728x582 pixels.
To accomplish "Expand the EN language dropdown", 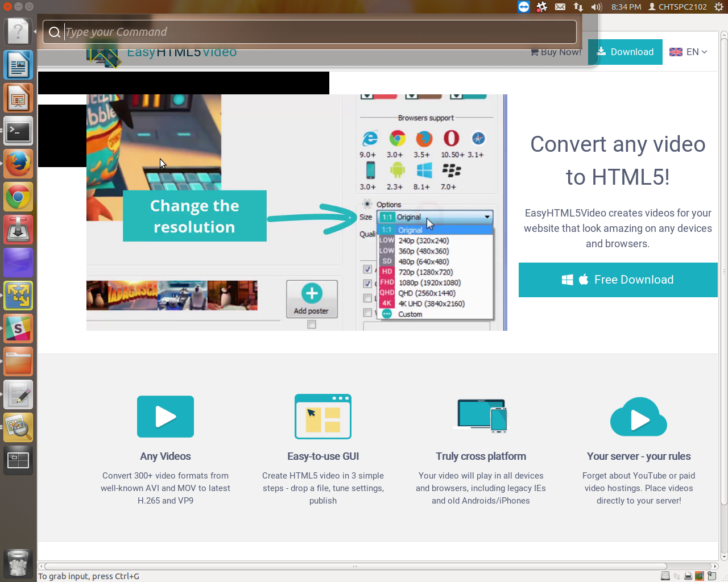I will coord(688,52).
